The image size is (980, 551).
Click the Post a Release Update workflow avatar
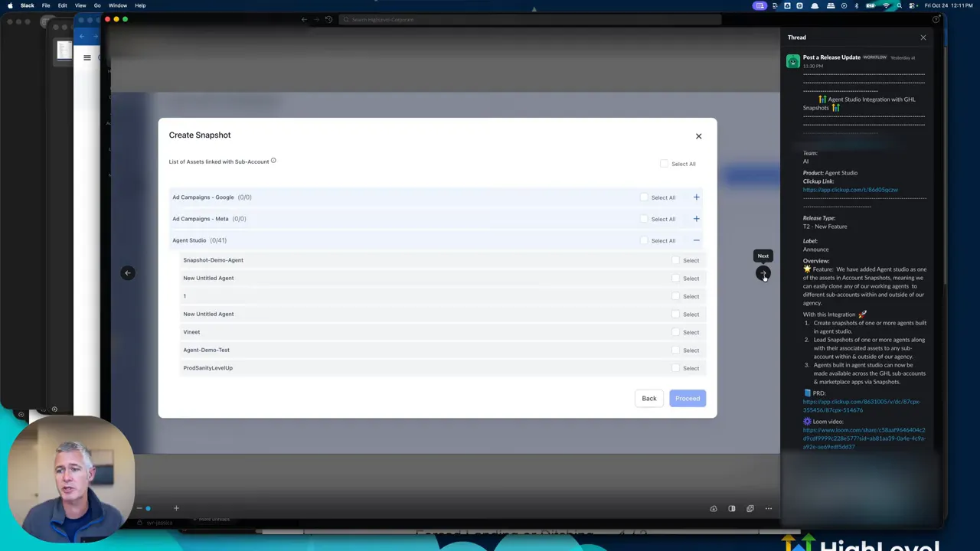point(793,61)
